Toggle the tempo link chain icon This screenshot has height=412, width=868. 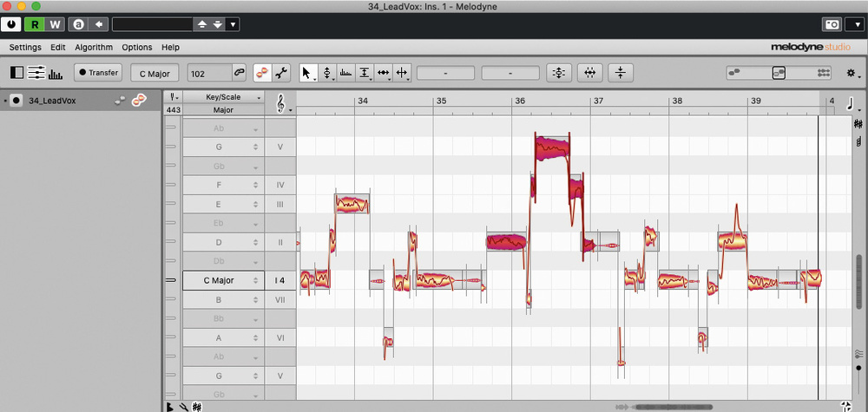click(x=240, y=73)
